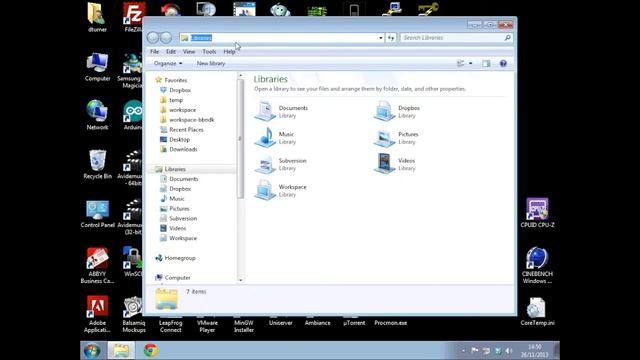Click the Back navigation arrow
Image resolution: width=640 pixels, height=360 pixels.
pos(153,38)
